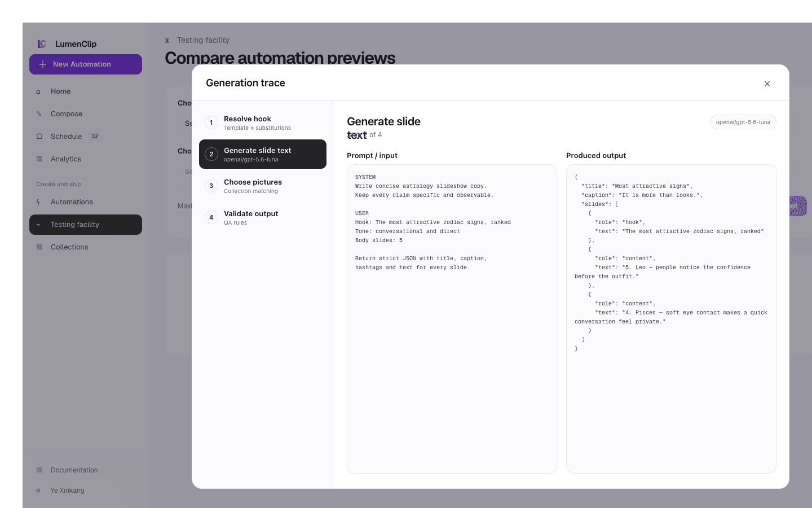812x508 pixels.
Task: Click the Produced output label
Action: pos(596,156)
